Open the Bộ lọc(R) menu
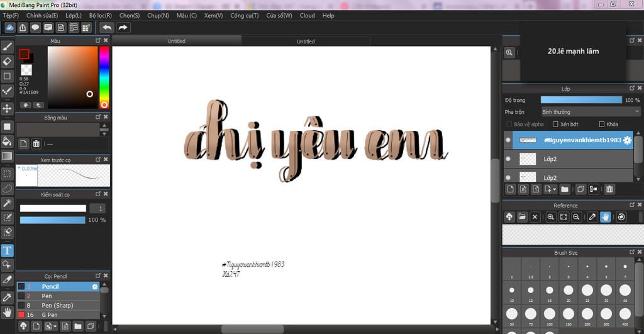Screen dimensions: 644x334 point(101,15)
